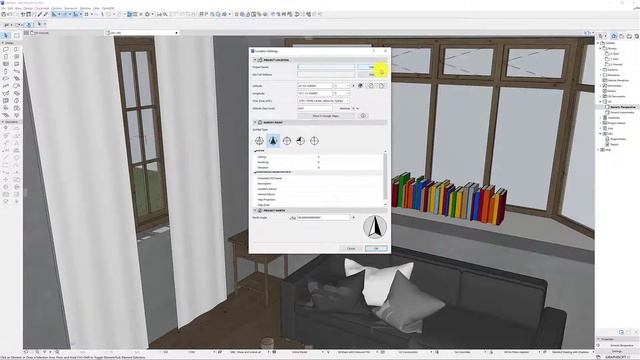Click the info icon beside Show in Google Maps
The height and width of the screenshot is (360, 640).
(x=363, y=116)
